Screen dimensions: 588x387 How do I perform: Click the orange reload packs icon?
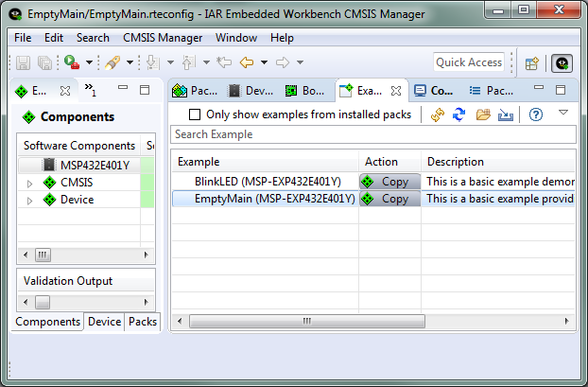click(x=437, y=114)
